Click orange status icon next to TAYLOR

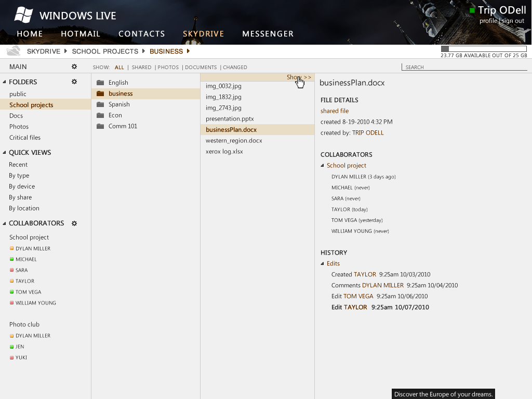click(x=11, y=281)
